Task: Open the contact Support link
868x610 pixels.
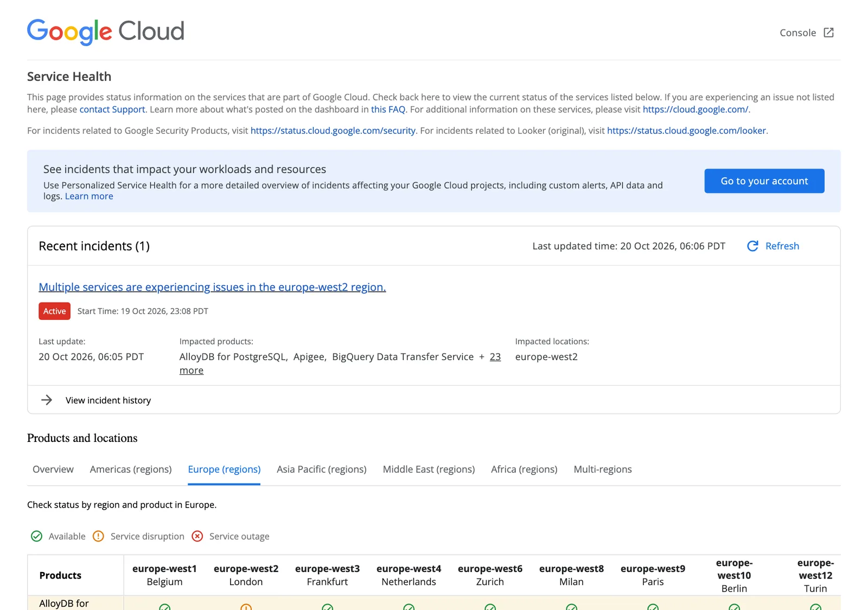Action: click(112, 110)
